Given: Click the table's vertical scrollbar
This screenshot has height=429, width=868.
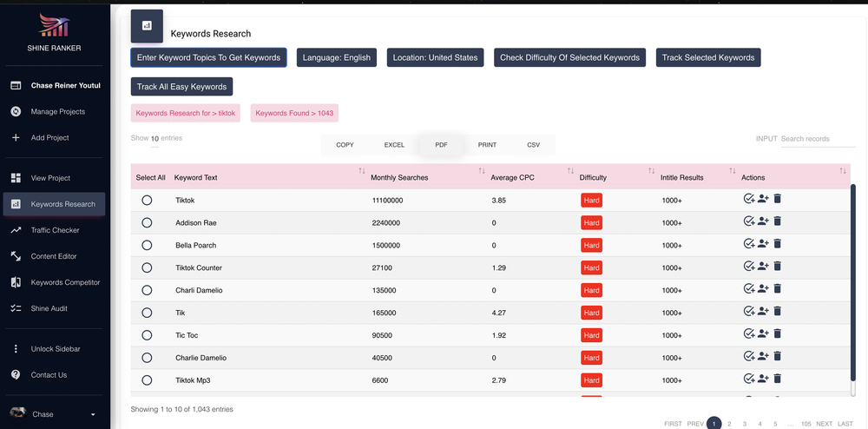Looking at the screenshot, I should [853, 290].
